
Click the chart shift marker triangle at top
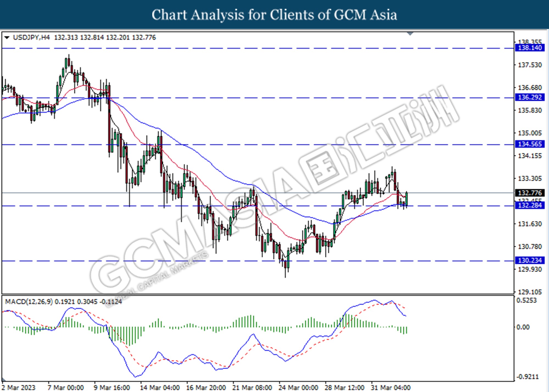[410, 34]
